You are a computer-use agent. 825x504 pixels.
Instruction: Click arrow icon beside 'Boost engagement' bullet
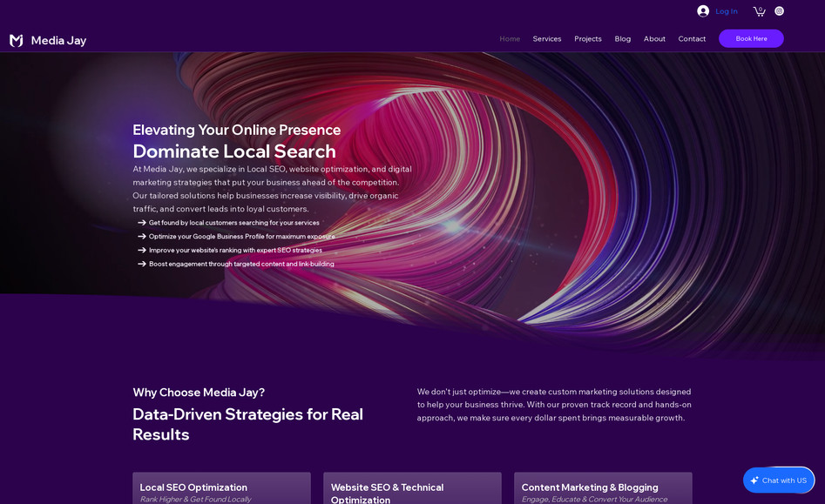(142, 265)
